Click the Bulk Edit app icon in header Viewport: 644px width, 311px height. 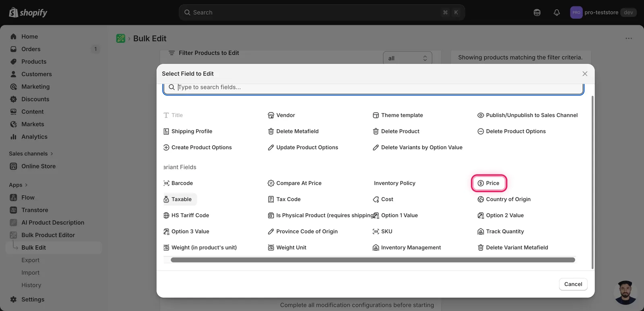[x=121, y=38]
